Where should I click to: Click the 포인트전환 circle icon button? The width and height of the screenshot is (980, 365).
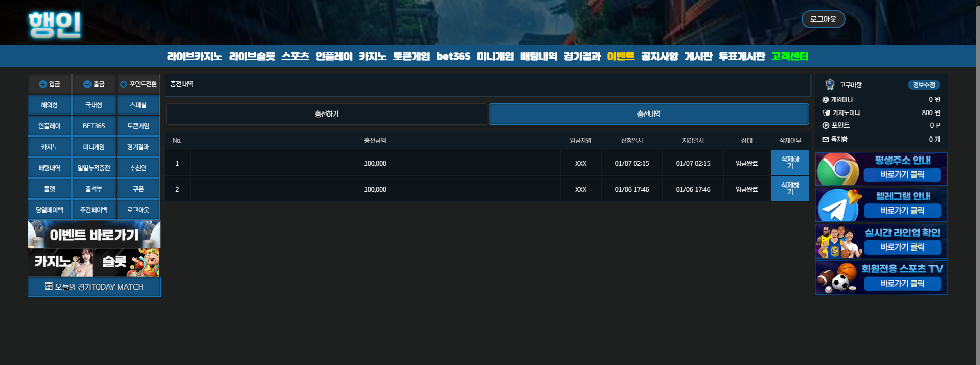[139, 84]
